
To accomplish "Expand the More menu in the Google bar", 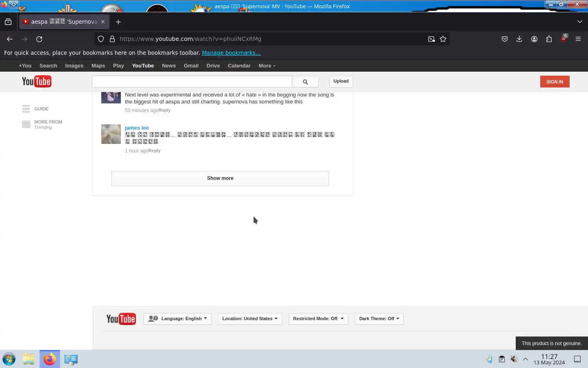I will pos(267,66).
